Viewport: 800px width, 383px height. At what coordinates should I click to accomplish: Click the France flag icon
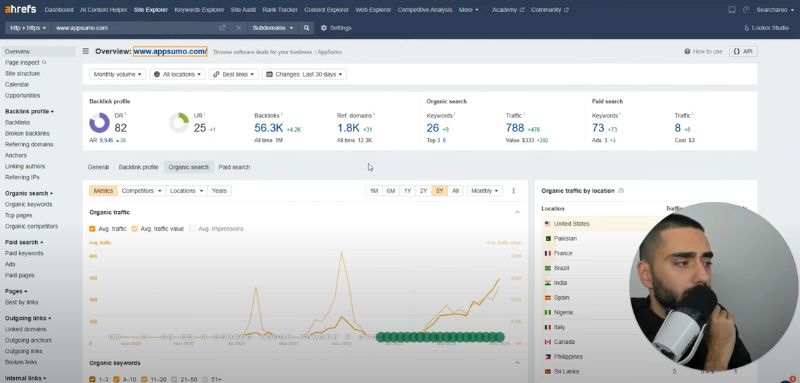click(547, 253)
